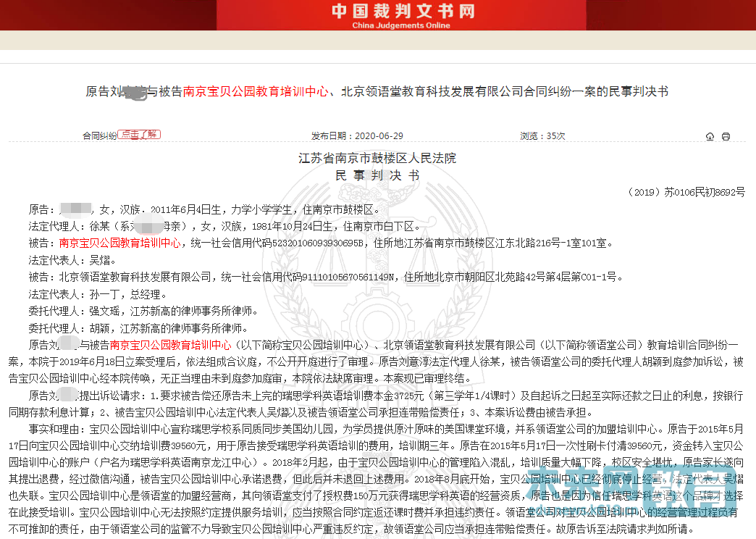Click the paragraph starting 事实和理由
The image size is (756, 539).
click(376, 479)
